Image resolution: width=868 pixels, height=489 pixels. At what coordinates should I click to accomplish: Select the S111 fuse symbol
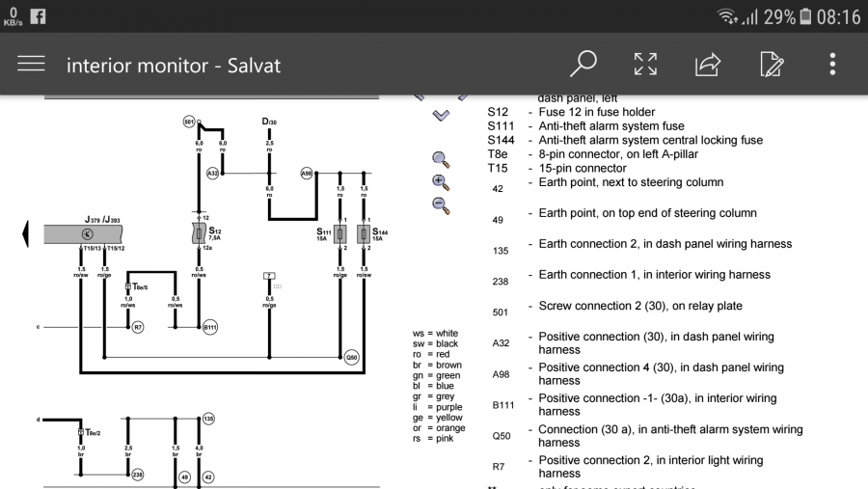click(x=339, y=232)
